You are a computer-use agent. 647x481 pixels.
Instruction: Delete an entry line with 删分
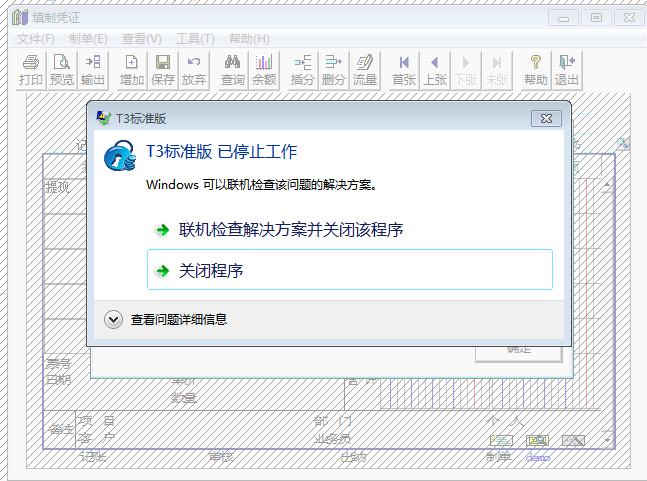(333, 71)
